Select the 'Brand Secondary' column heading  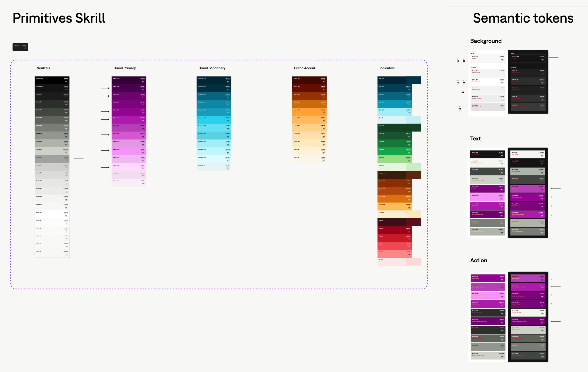(212, 68)
